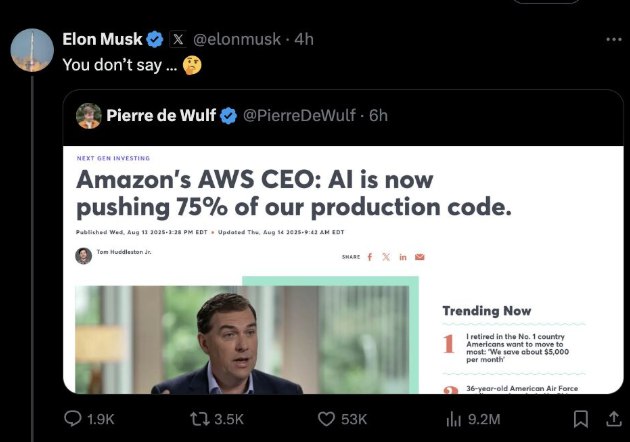The width and height of the screenshot is (630, 442).
Task: Repost this tweet via retweet icon
Action: [x=199, y=419]
